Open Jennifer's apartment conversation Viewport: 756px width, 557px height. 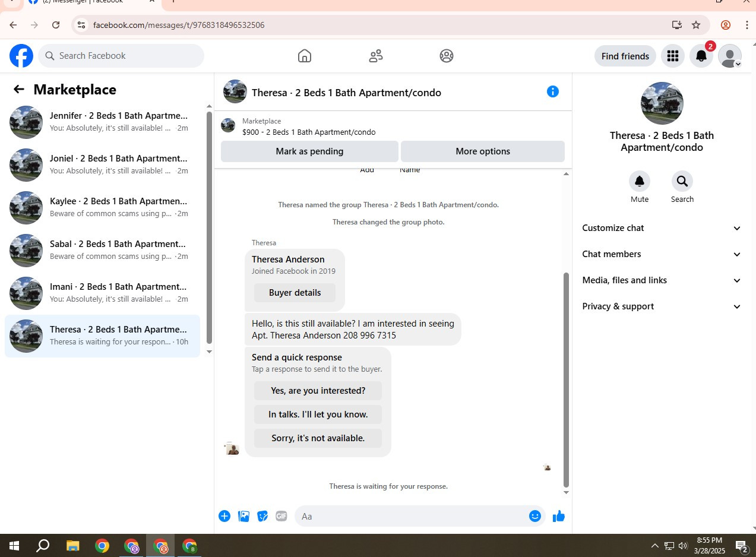102,122
